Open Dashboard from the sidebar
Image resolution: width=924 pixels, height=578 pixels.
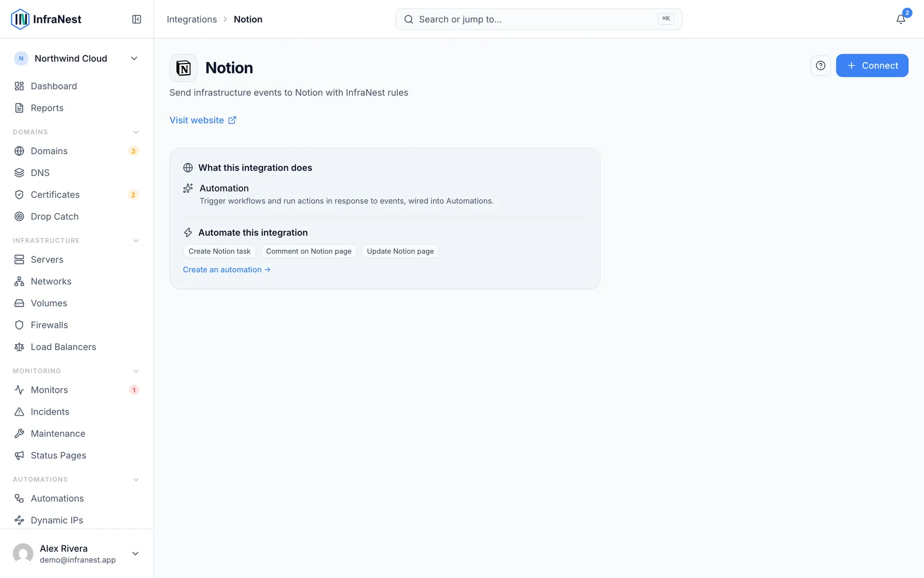pos(77,86)
